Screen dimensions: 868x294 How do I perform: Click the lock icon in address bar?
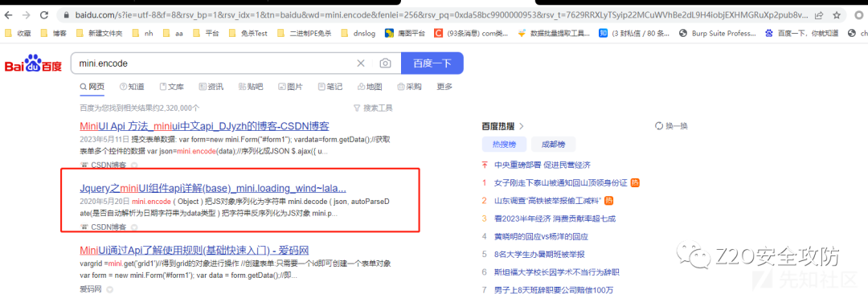tap(66, 15)
